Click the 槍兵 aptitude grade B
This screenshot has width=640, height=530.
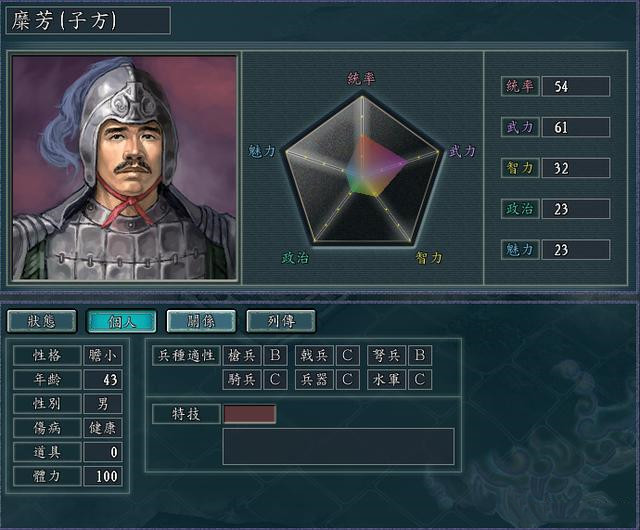(275, 355)
